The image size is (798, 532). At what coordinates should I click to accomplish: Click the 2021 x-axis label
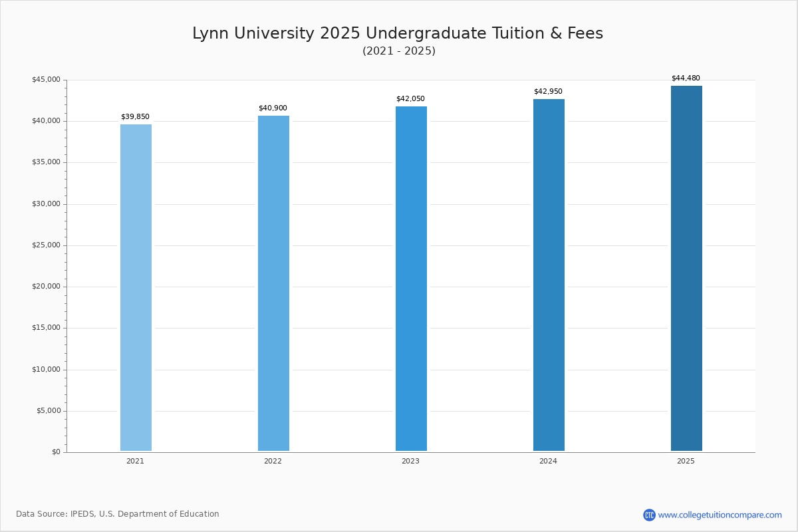[135, 461]
